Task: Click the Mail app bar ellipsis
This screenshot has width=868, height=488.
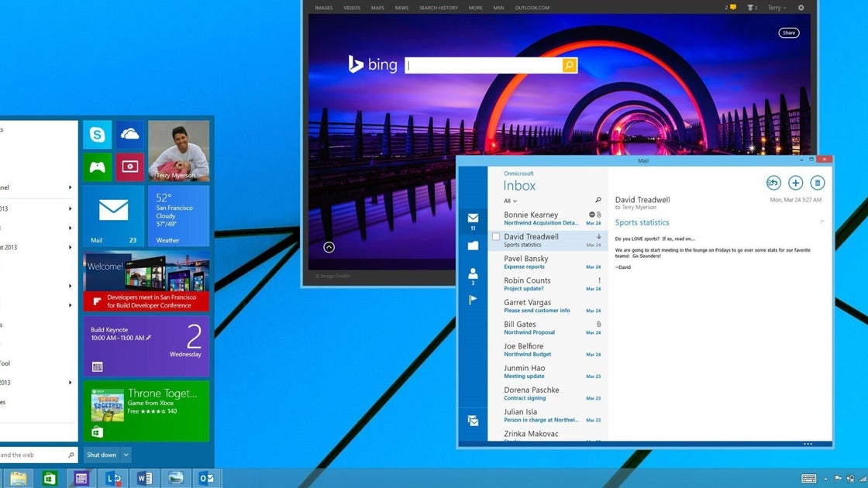Action: (x=808, y=444)
